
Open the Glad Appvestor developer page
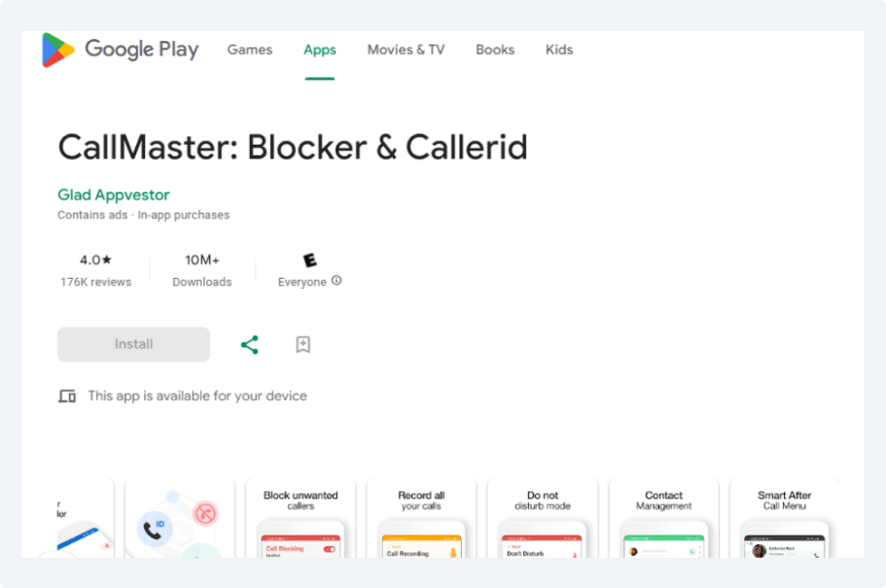point(114,194)
